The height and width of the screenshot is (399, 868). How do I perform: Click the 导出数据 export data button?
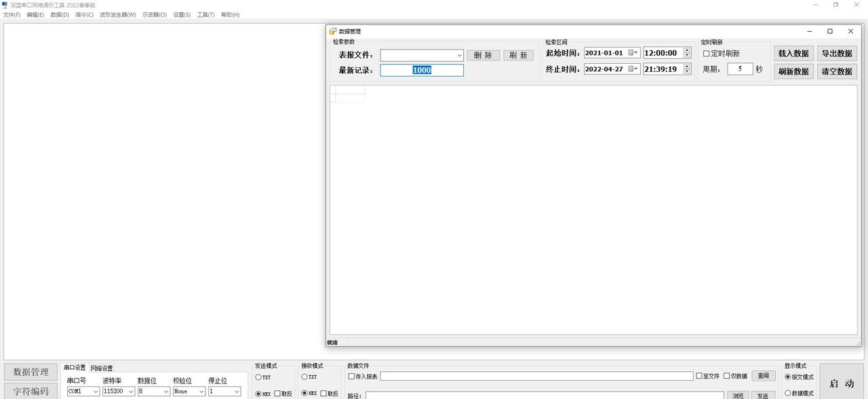[838, 54]
